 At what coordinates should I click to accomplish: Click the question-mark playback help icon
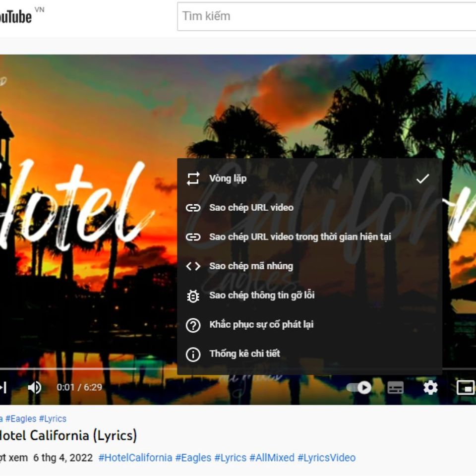click(x=193, y=324)
